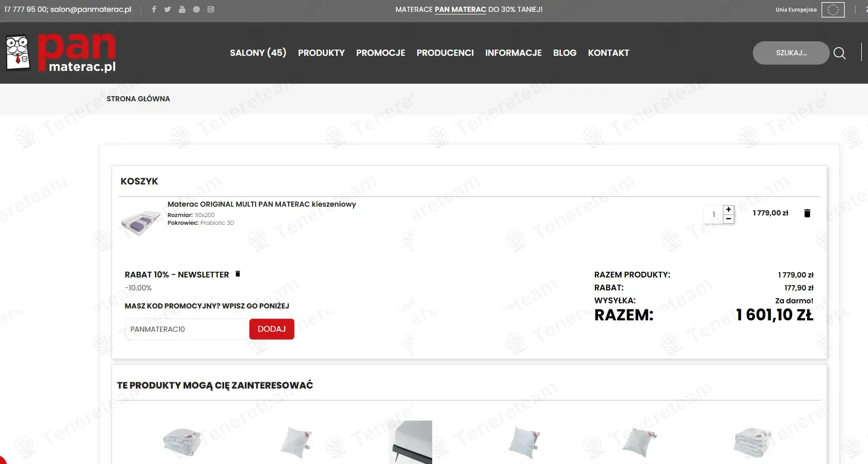Click the salon@panmaterac.pl contact text

(x=91, y=9)
